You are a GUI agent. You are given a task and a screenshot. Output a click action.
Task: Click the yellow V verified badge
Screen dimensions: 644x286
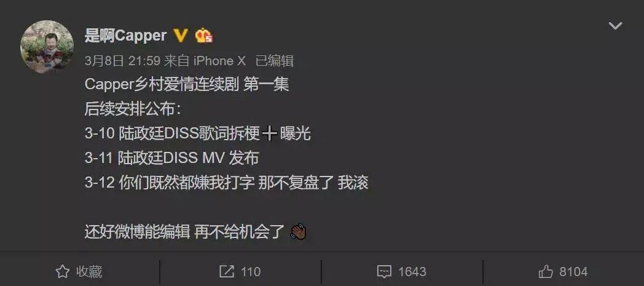[x=181, y=36]
